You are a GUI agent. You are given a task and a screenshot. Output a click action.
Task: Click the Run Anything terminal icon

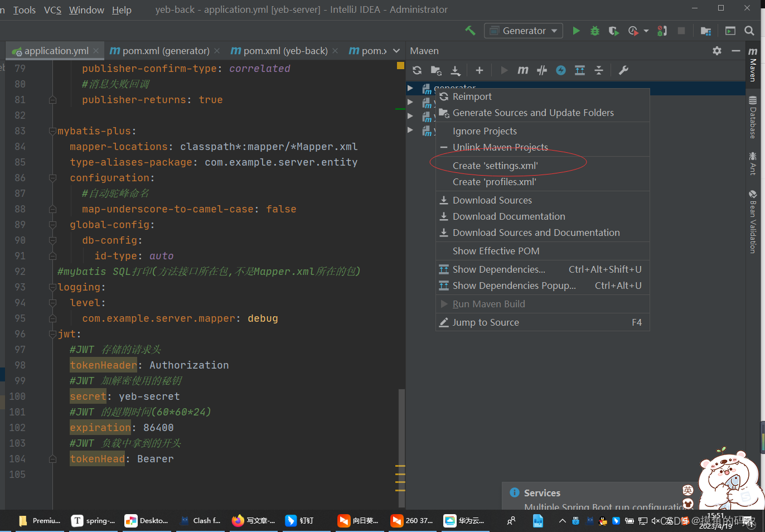(x=730, y=31)
